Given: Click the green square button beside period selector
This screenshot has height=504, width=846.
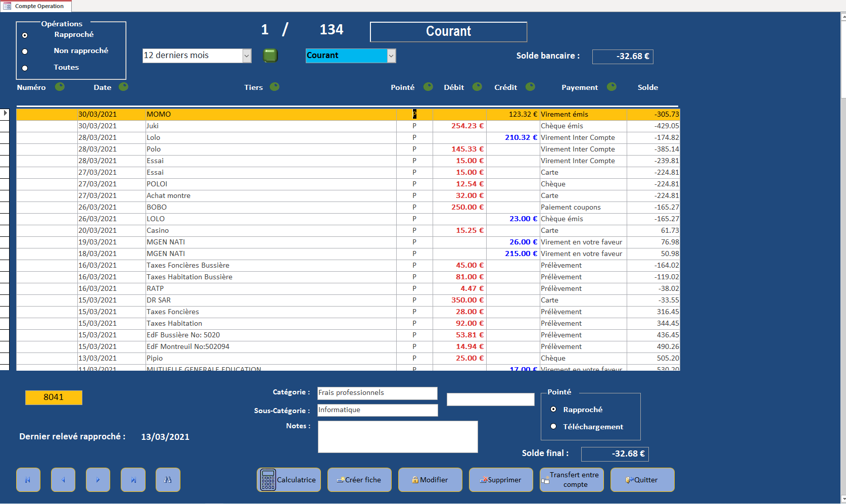Looking at the screenshot, I should point(270,55).
